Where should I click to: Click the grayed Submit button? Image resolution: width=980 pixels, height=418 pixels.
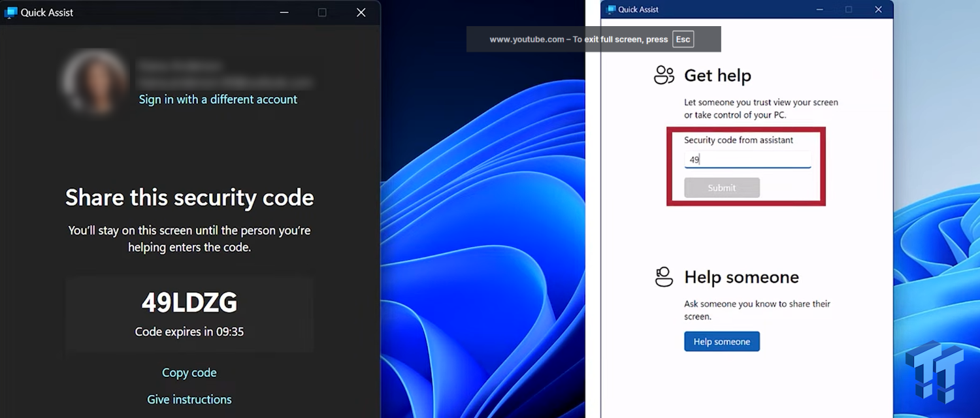(x=722, y=187)
